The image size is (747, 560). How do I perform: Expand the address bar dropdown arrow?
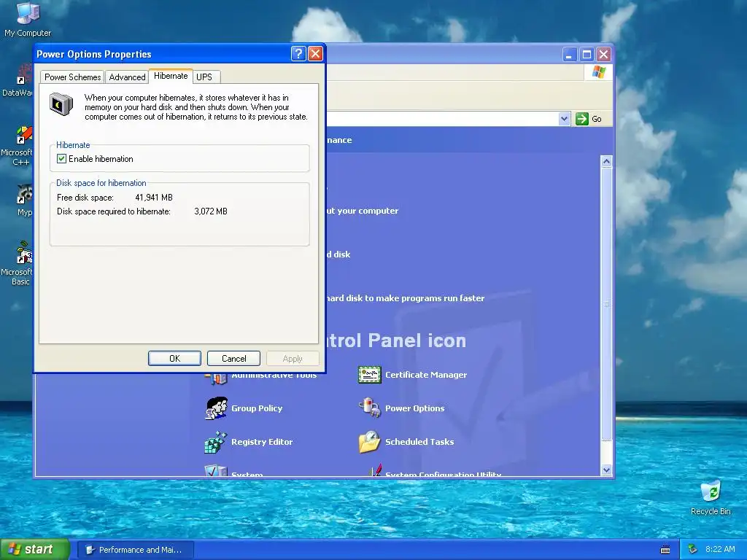coord(564,119)
